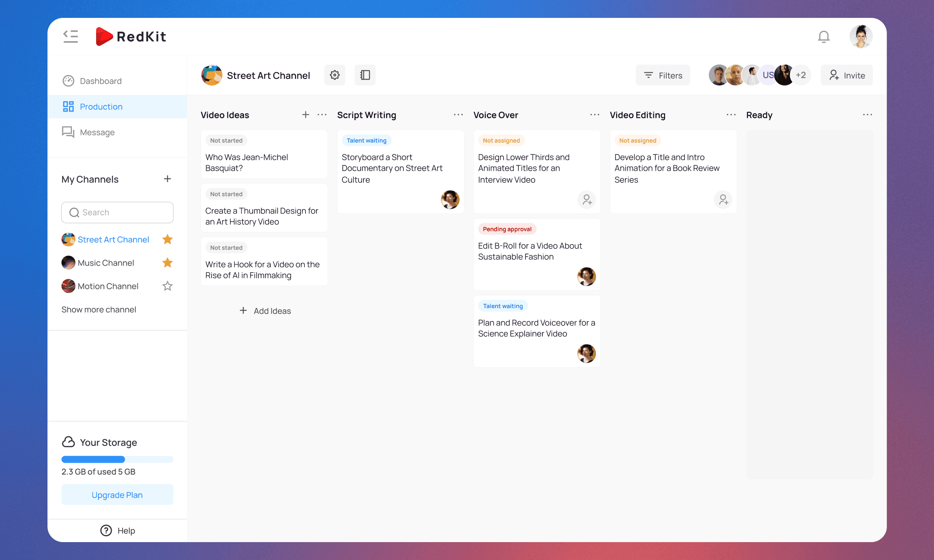Click Show more channel link
This screenshot has width=934, height=560.
coord(99,310)
